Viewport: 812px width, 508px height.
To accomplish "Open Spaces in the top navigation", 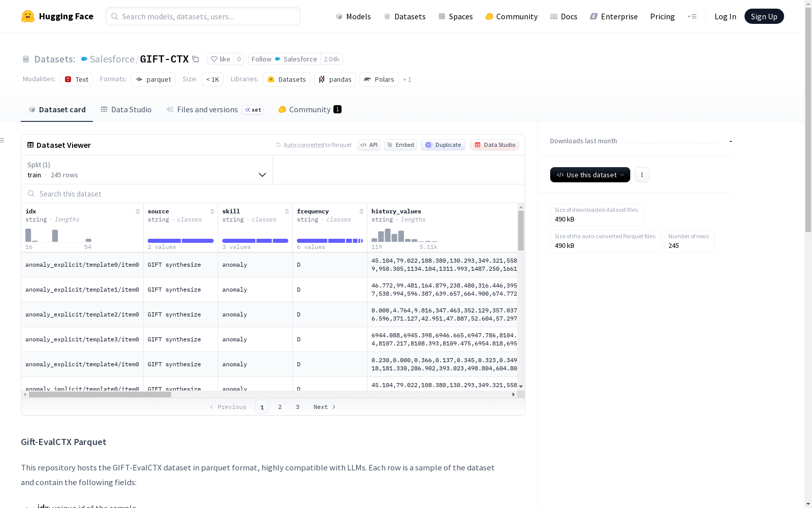I will pyautogui.click(x=456, y=16).
